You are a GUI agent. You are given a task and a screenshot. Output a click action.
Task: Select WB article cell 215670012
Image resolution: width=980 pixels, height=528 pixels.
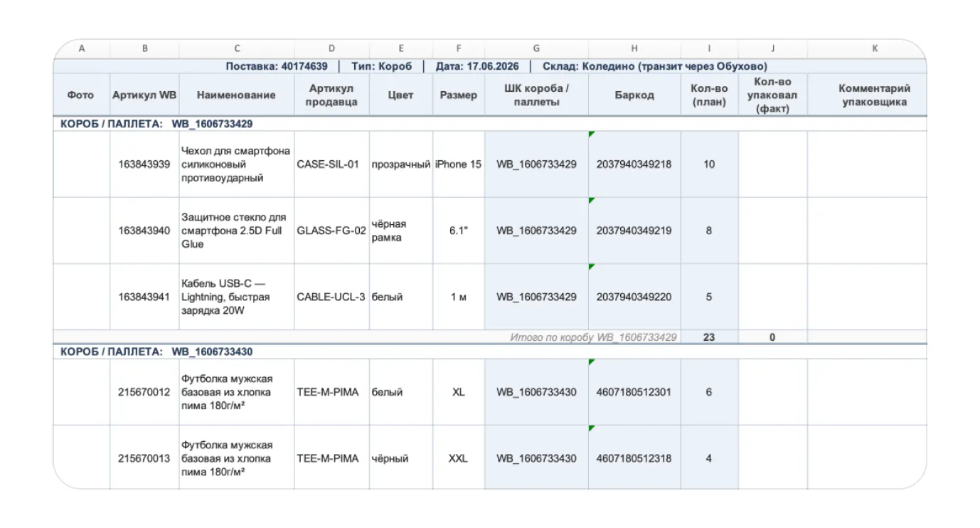[x=145, y=392]
